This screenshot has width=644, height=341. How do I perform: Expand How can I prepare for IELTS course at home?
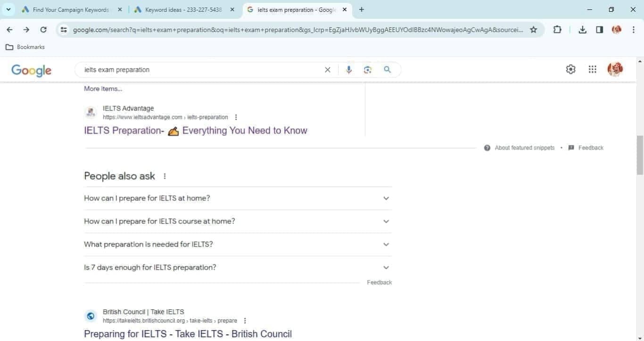[238, 221]
